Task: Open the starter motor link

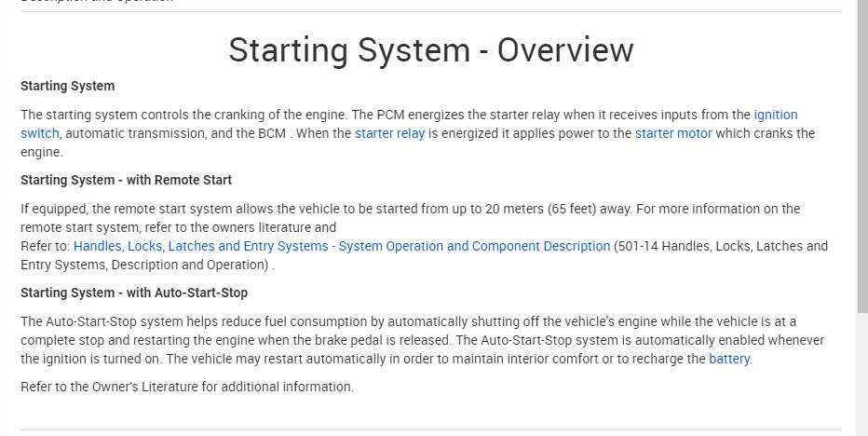Action: click(x=673, y=133)
